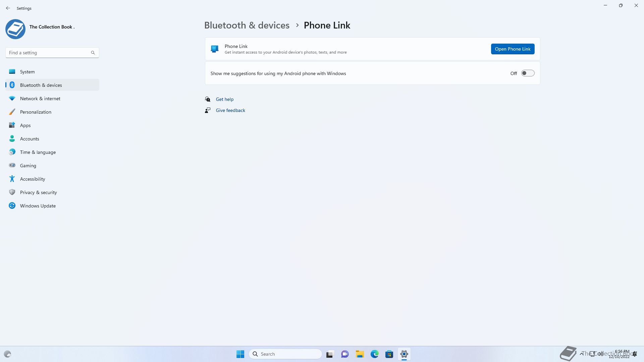Open the Get help link
Viewport: 644px width, 362px height.
[225, 99]
